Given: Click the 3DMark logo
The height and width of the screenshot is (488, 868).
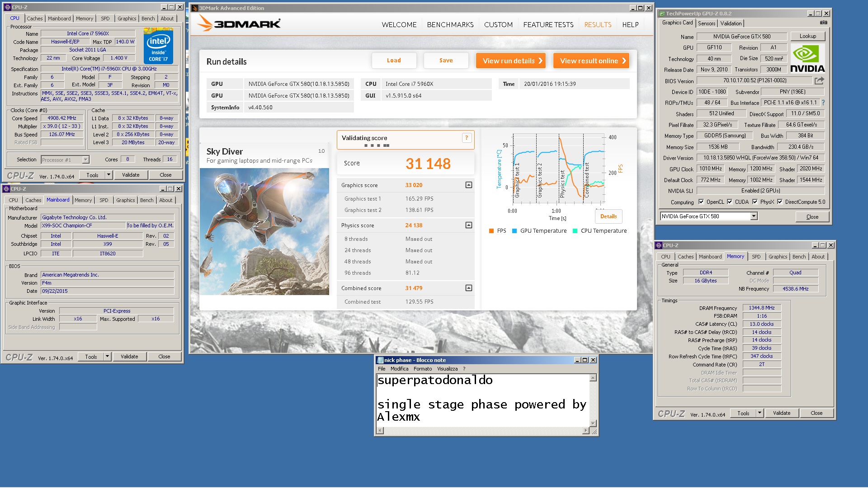Looking at the screenshot, I should (239, 23).
